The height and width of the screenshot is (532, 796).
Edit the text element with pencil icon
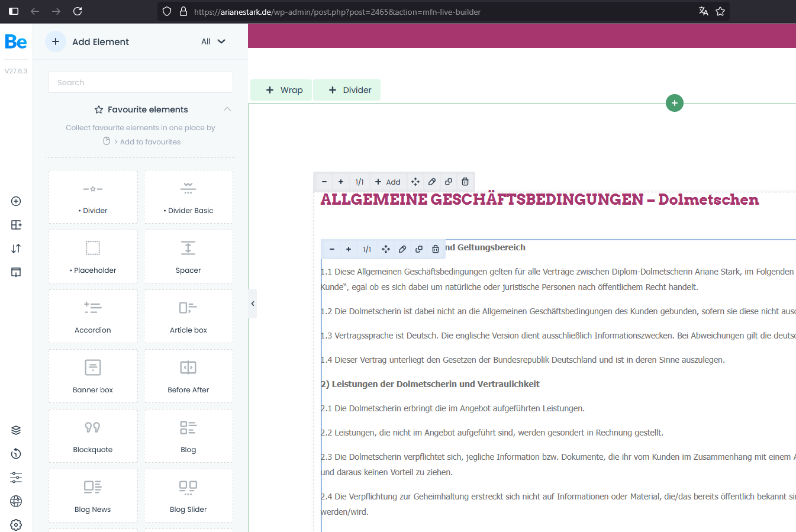point(402,249)
